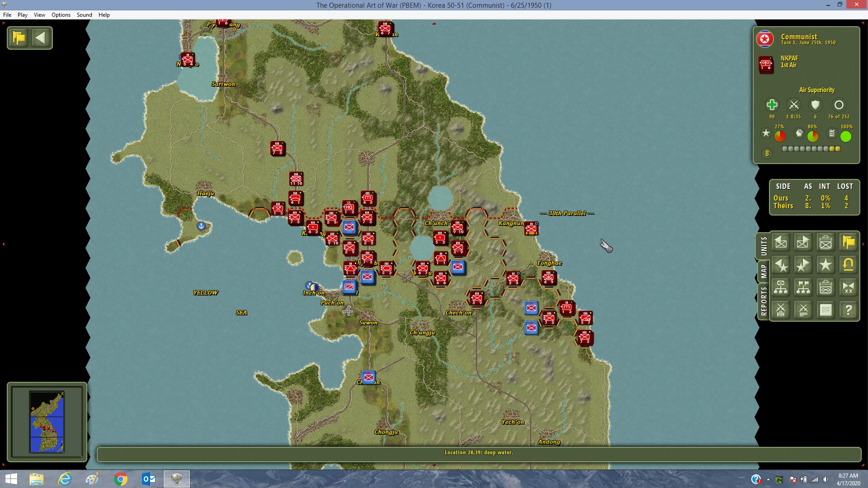This screenshot has width=868, height=488.
Task: Open the Sound menu
Action: [85, 15]
